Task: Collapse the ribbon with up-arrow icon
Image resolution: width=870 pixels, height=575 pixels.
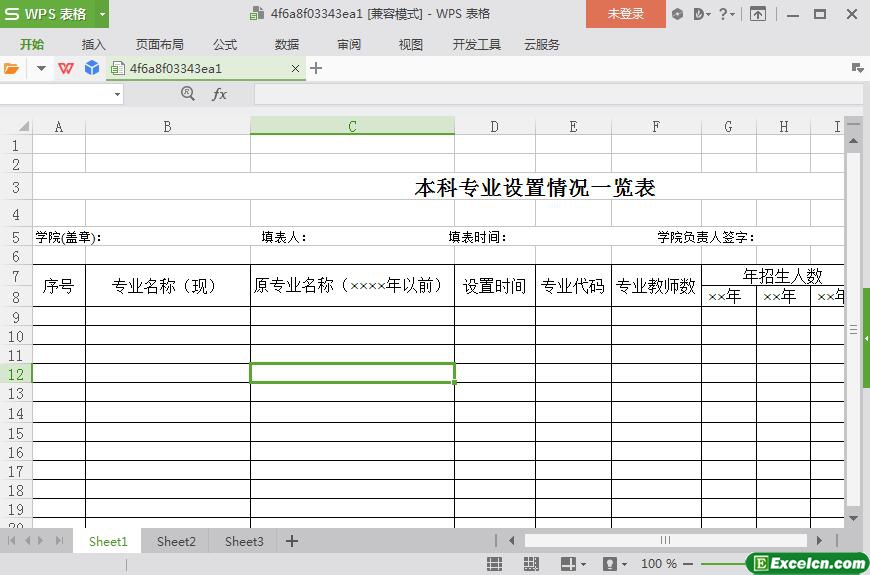Action: (x=757, y=14)
